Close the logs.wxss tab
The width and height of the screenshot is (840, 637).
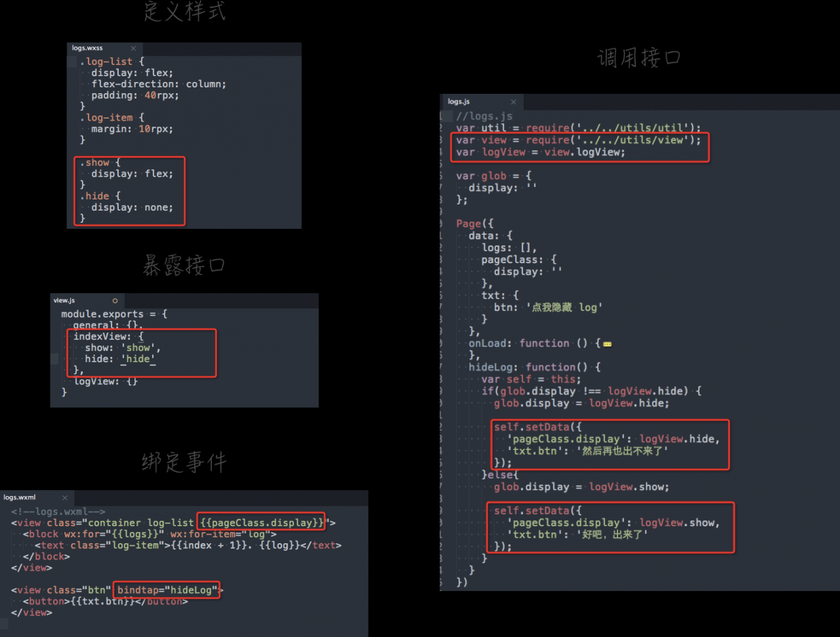pyautogui.click(x=133, y=48)
